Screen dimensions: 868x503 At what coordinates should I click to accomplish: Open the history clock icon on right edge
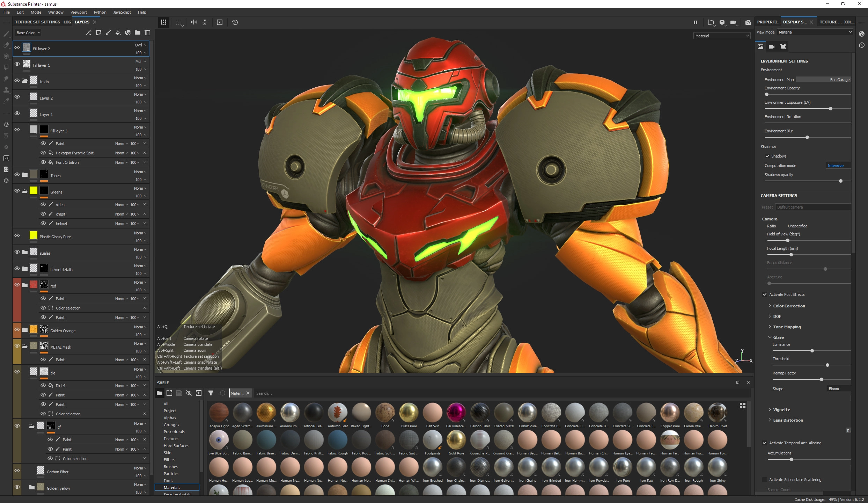pyautogui.click(x=862, y=45)
